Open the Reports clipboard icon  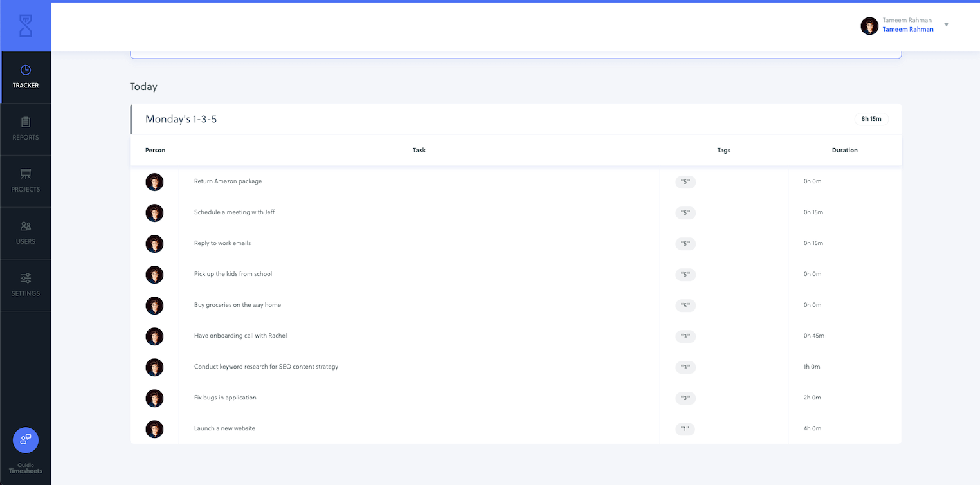click(26, 122)
